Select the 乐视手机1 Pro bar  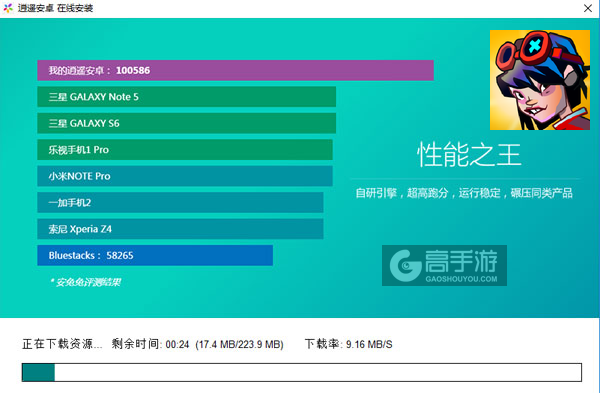pos(185,150)
